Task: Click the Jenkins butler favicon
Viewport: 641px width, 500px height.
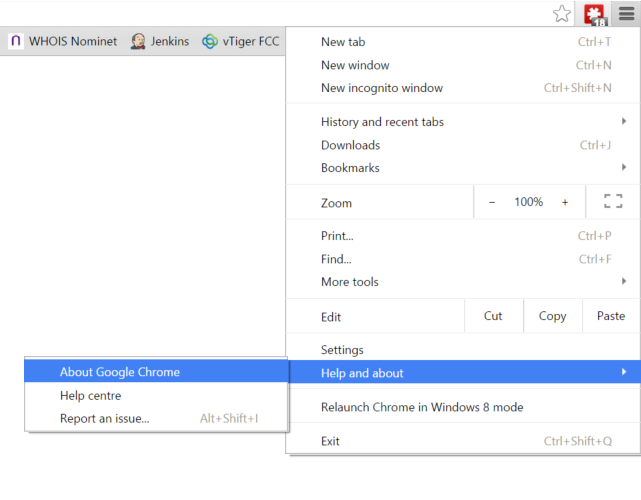Action: tap(138, 41)
